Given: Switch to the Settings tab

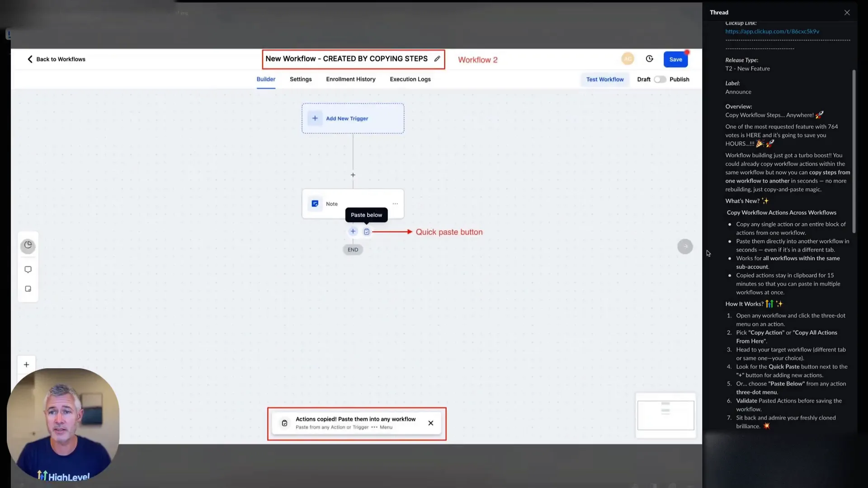Looking at the screenshot, I should click(x=300, y=79).
